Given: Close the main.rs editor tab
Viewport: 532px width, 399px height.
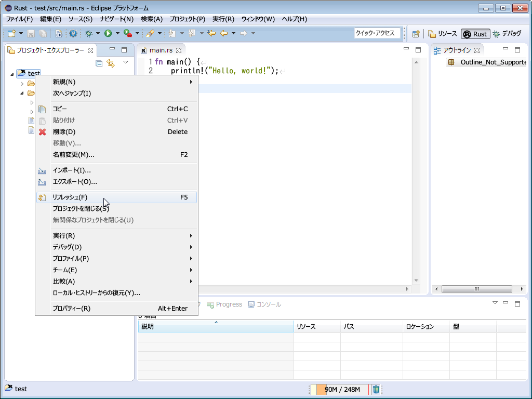Looking at the screenshot, I should pos(179,50).
